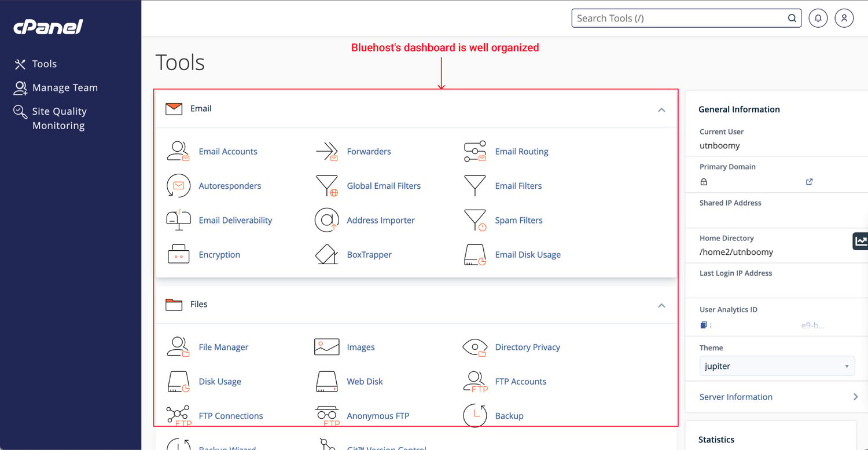Open the Disk Usage link
This screenshot has height=450, width=868.
coord(220,382)
